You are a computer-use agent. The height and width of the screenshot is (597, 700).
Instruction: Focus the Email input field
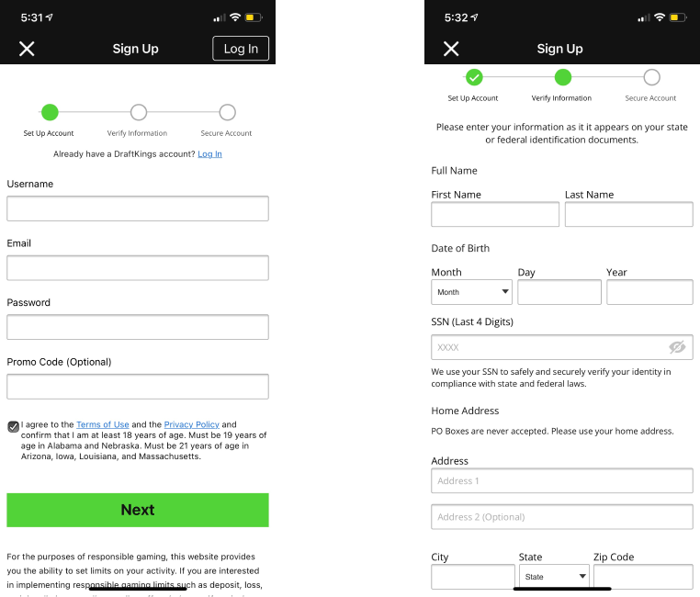(x=138, y=267)
